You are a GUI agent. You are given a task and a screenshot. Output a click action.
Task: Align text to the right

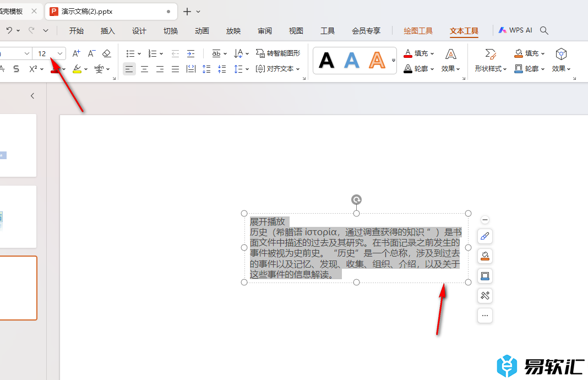[x=160, y=69]
